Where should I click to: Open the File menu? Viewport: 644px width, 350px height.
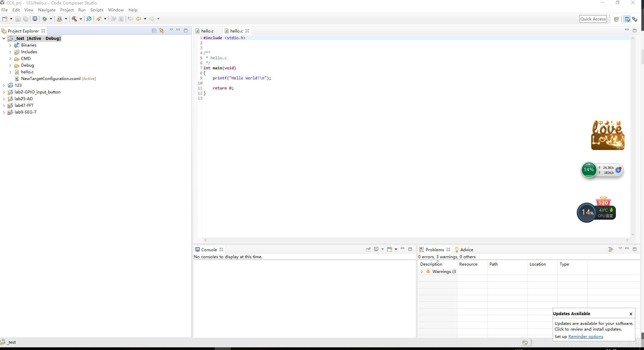pos(4,10)
